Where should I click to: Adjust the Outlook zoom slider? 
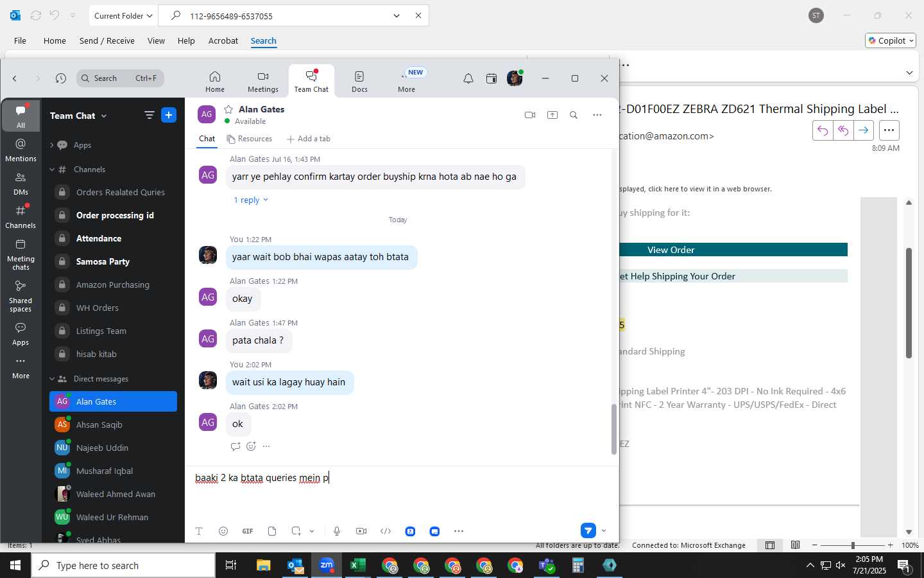click(853, 545)
